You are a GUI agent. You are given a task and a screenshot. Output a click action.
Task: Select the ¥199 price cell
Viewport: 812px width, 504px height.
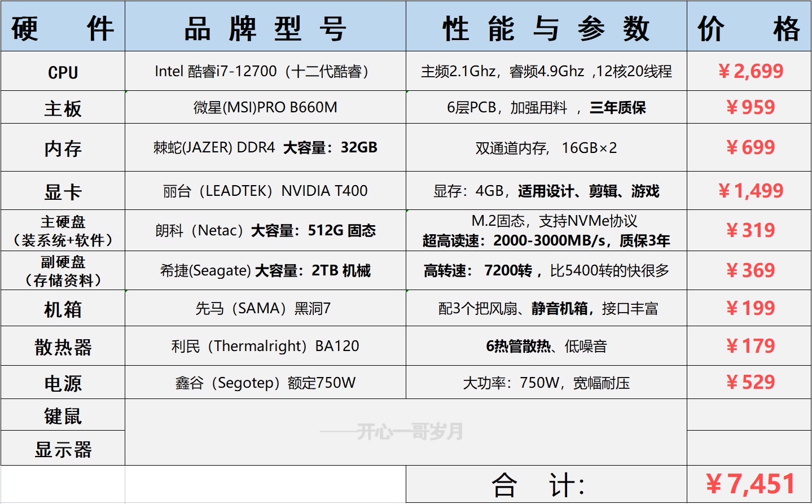pos(749,308)
